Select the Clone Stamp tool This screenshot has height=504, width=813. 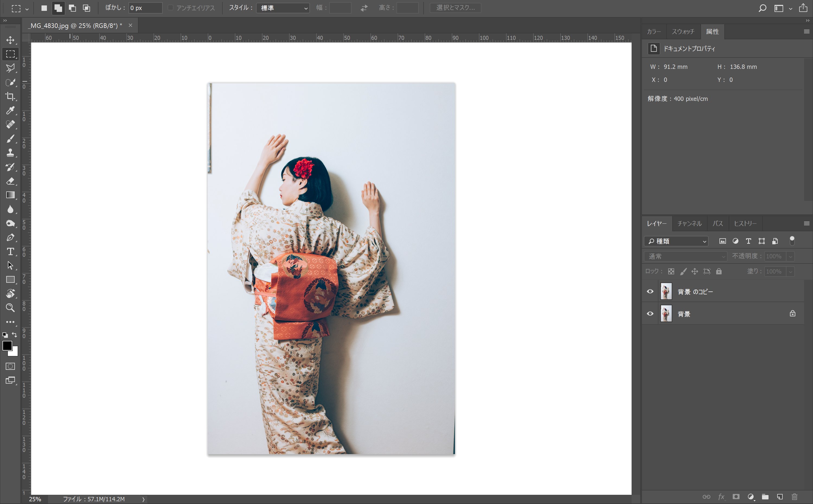[10, 153]
